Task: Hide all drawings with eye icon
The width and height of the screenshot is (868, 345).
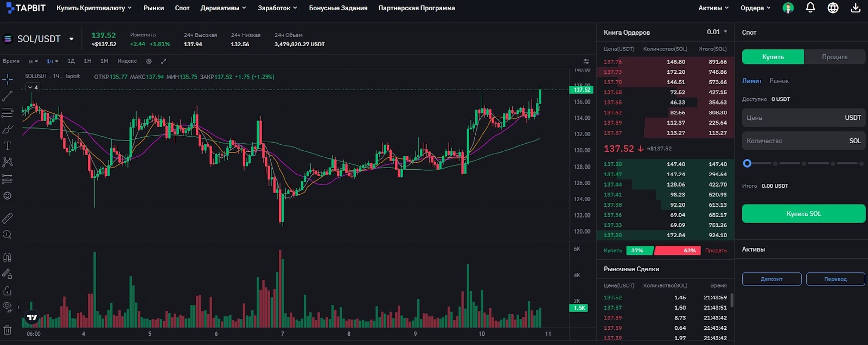Action: (x=8, y=306)
